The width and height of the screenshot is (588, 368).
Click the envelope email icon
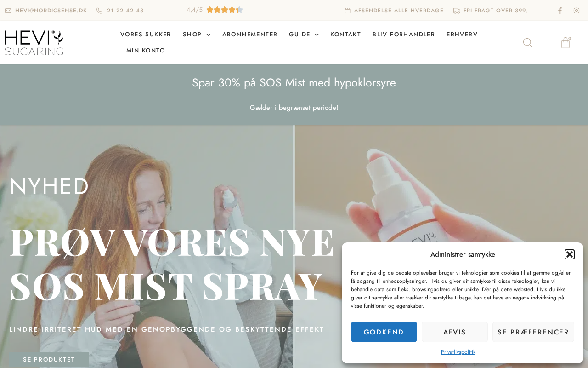(x=8, y=11)
